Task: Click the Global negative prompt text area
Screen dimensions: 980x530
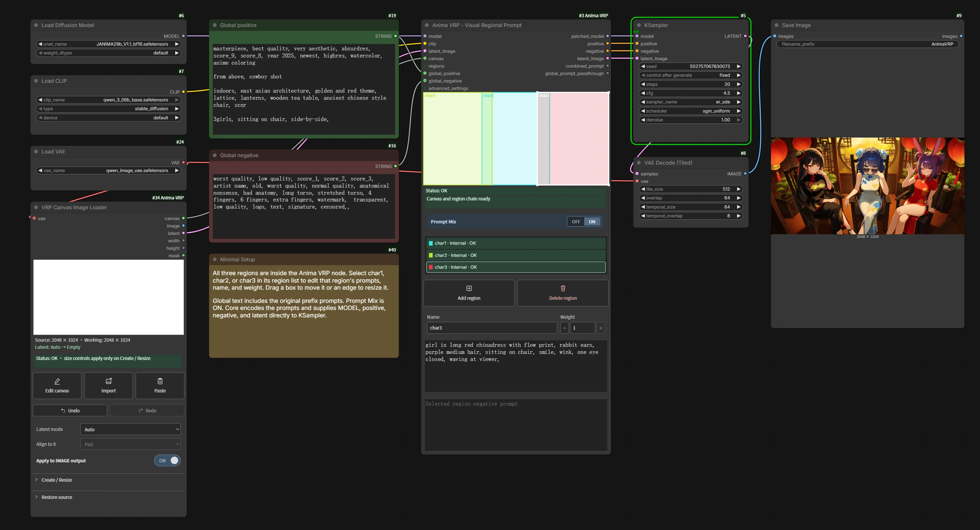Action: click(x=303, y=207)
